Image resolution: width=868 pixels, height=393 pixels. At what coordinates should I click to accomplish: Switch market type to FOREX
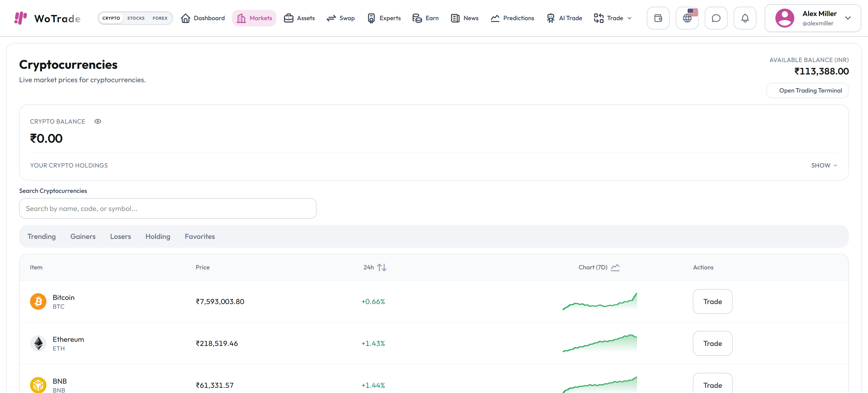tap(160, 18)
